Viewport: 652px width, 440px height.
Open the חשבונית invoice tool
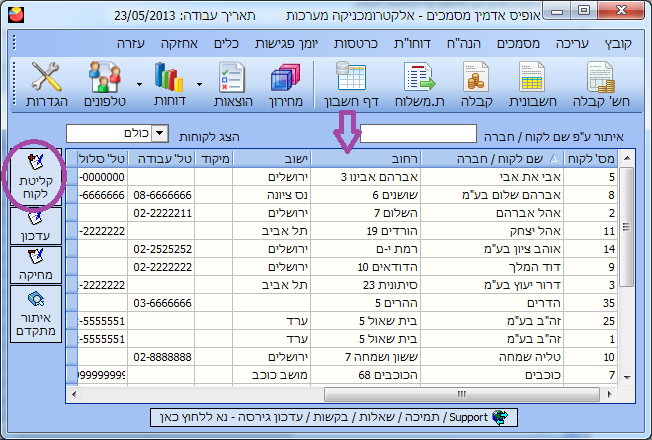[x=532, y=84]
